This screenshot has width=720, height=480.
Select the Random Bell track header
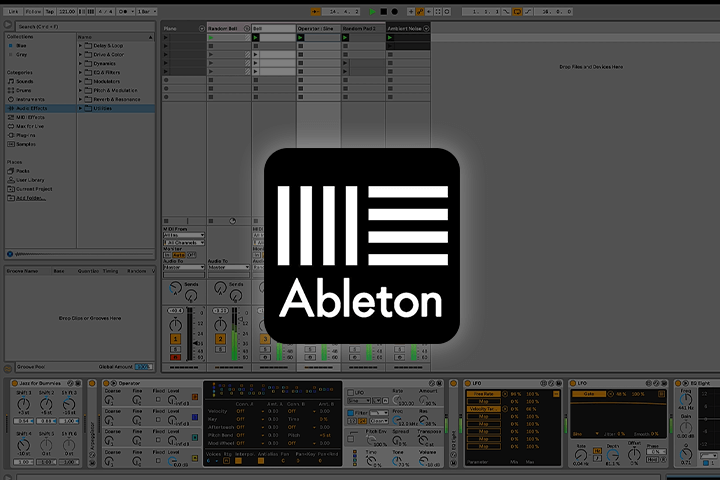tap(229, 28)
